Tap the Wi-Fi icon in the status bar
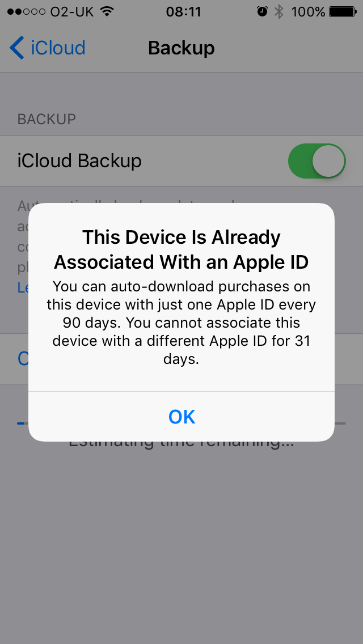 (x=107, y=11)
